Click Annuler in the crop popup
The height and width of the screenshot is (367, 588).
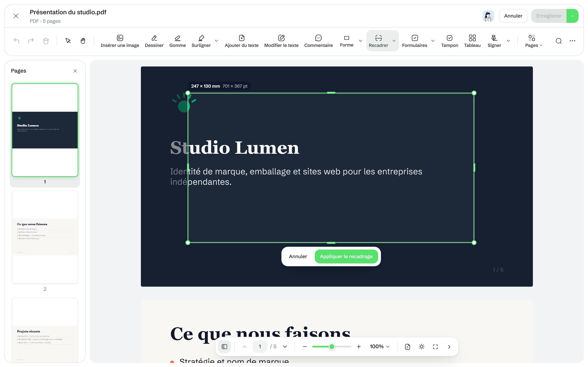298,256
